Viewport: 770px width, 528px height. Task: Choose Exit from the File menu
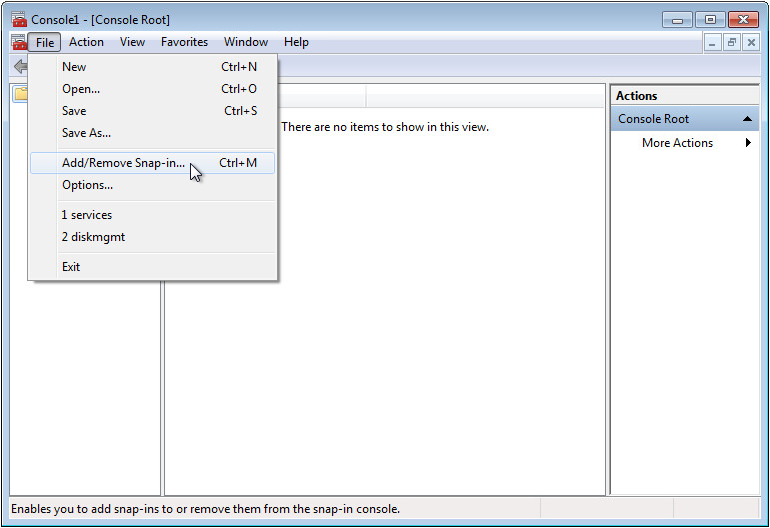[x=152, y=267]
